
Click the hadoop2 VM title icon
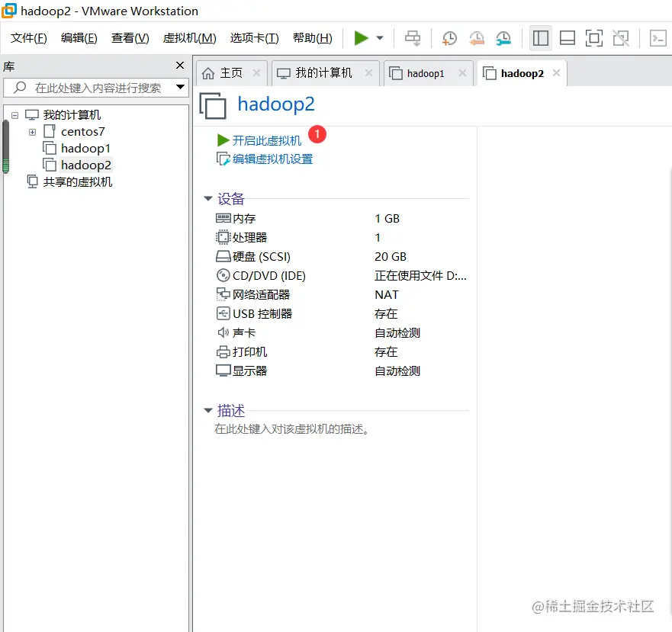(213, 105)
